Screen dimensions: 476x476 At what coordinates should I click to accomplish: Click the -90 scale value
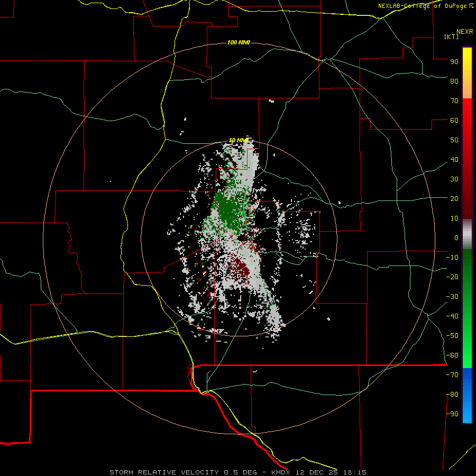452,414
